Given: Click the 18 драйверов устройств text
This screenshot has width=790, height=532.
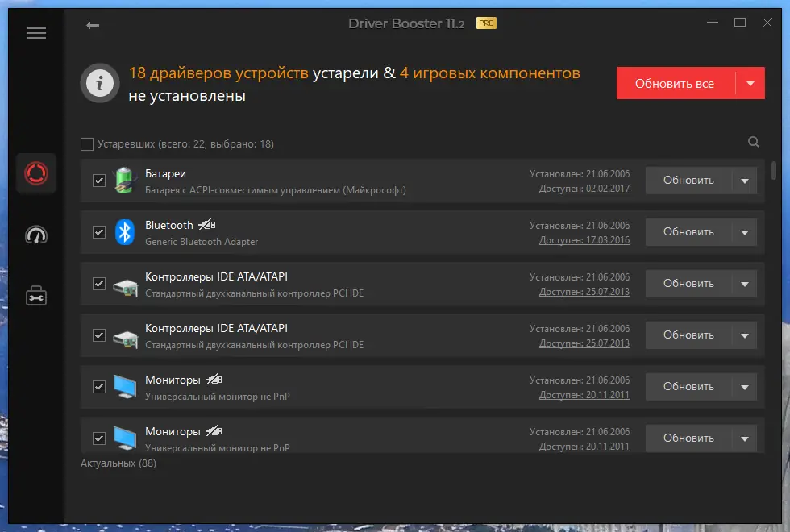Looking at the screenshot, I should point(218,73).
